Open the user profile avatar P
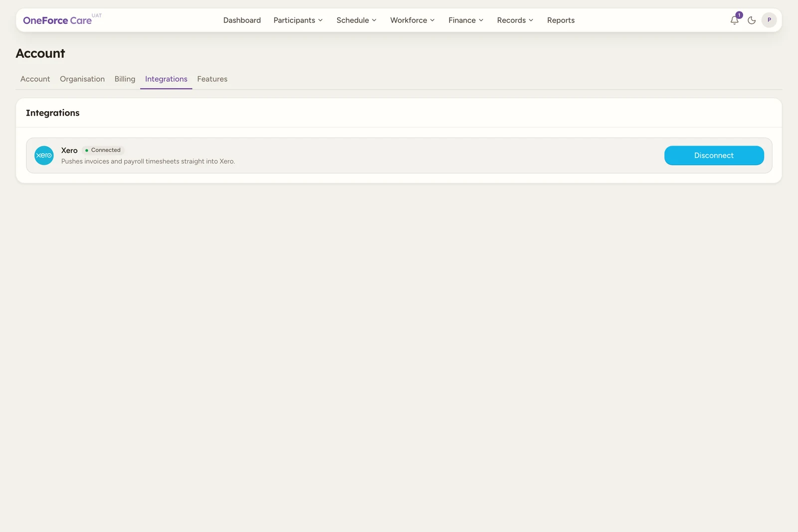Image resolution: width=798 pixels, height=532 pixels. pyautogui.click(x=769, y=20)
